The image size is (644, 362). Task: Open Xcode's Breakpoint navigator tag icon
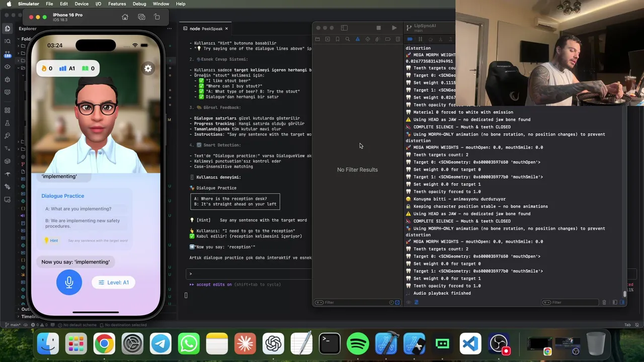click(x=388, y=39)
